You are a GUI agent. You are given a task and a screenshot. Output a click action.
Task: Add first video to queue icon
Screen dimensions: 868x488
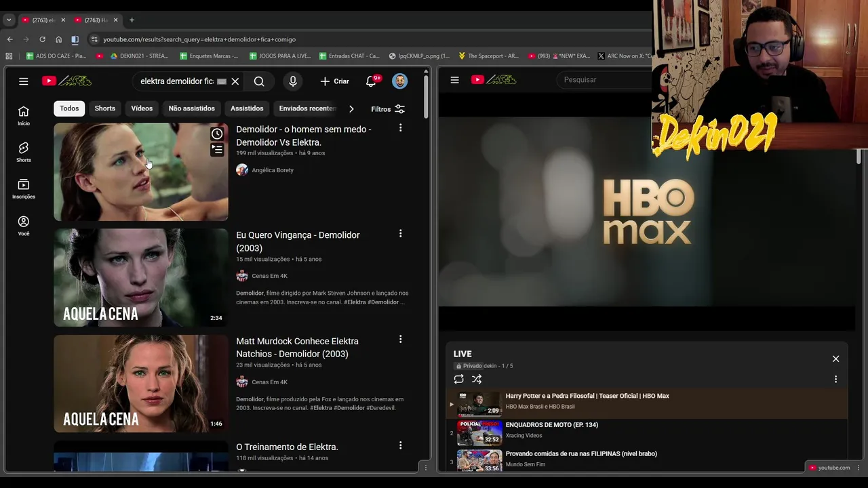(217, 150)
